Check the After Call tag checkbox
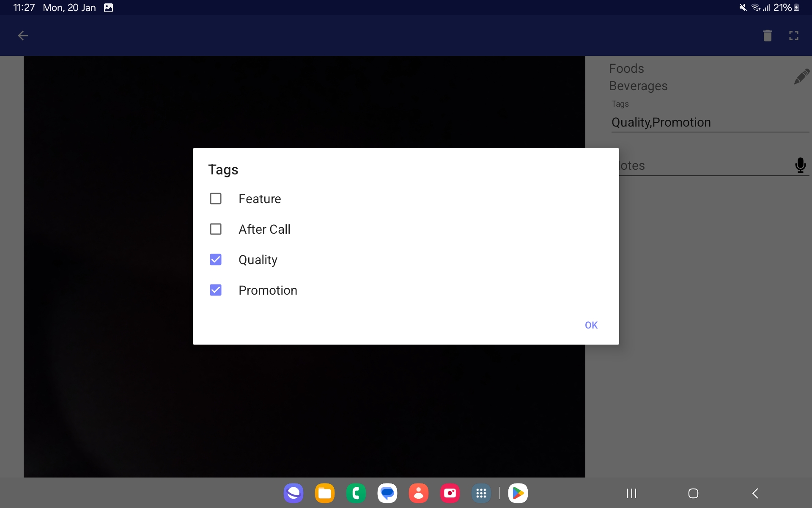This screenshot has width=812, height=508. (x=216, y=229)
